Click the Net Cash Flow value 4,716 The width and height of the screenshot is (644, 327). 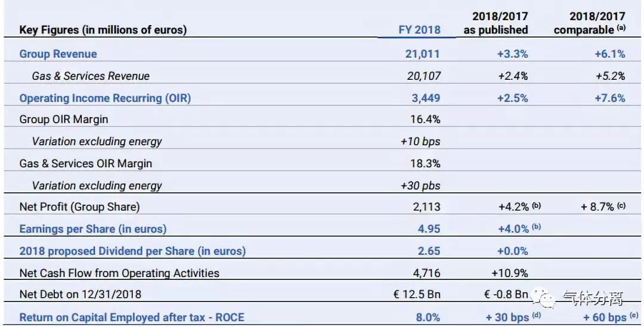pos(426,273)
